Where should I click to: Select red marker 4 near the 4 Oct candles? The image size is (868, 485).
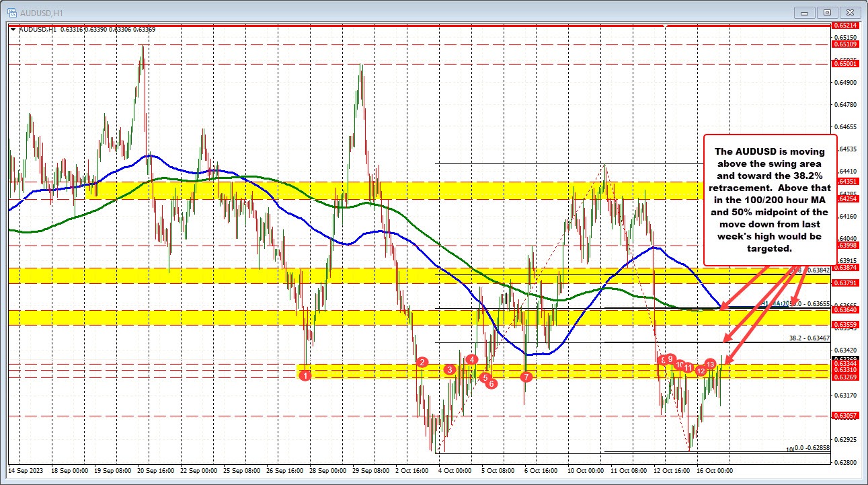(472, 359)
